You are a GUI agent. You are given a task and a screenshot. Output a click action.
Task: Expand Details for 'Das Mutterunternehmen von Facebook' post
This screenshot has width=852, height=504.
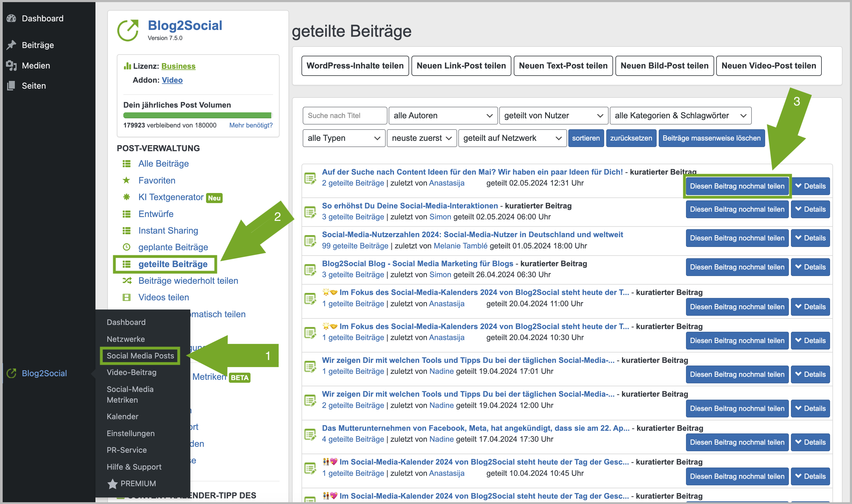(810, 442)
